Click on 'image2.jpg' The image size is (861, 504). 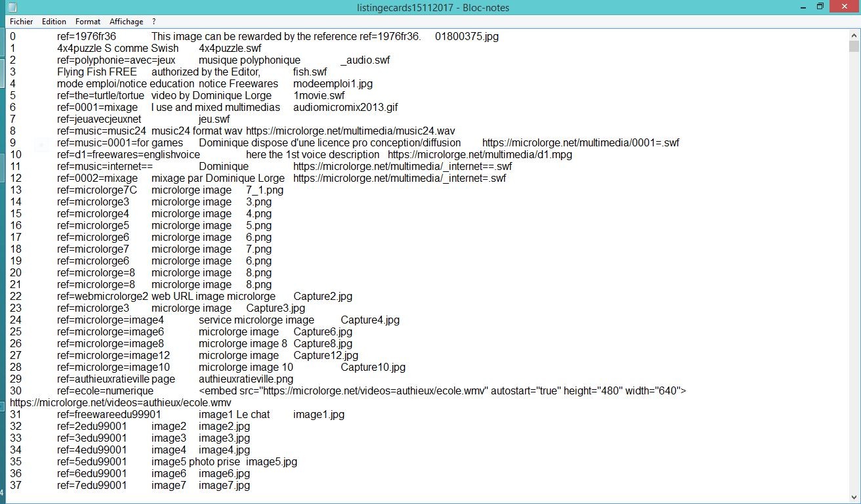[224, 427]
